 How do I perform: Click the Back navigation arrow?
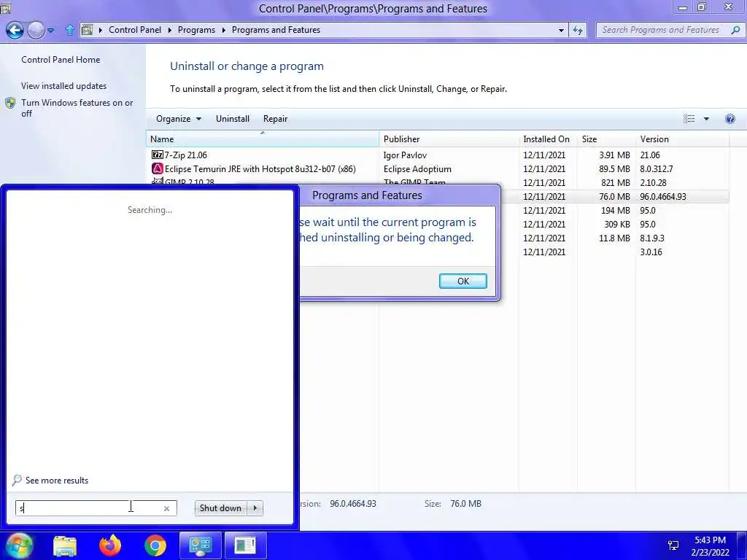(15, 30)
